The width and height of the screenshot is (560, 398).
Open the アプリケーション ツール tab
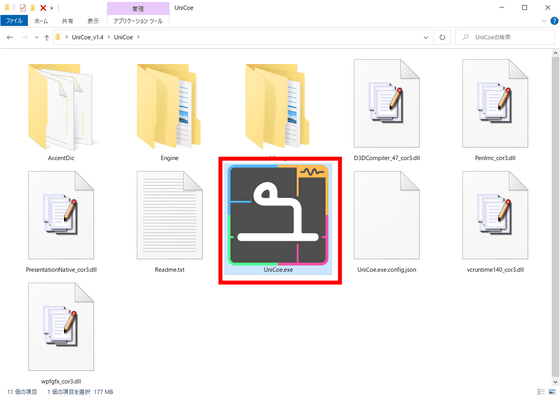[x=138, y=21]
